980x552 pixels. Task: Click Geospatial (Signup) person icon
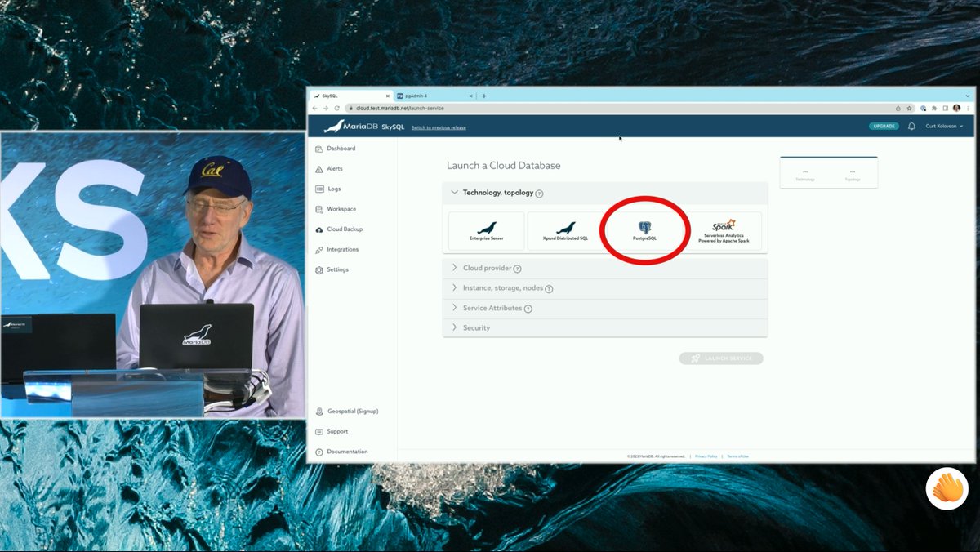319,412
